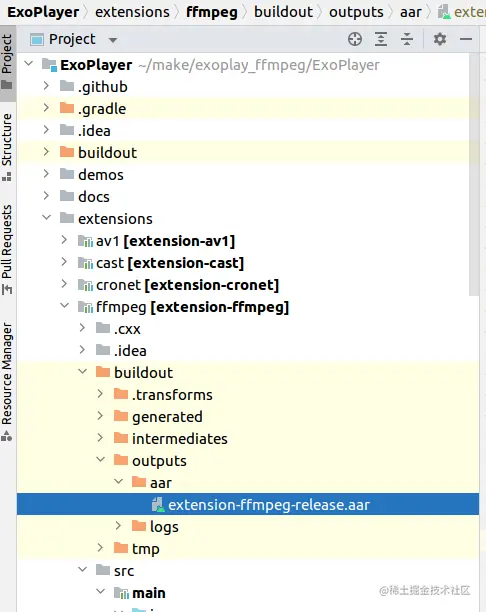Select the src folder row
The image size is (486, 612).
coord(248,571)
